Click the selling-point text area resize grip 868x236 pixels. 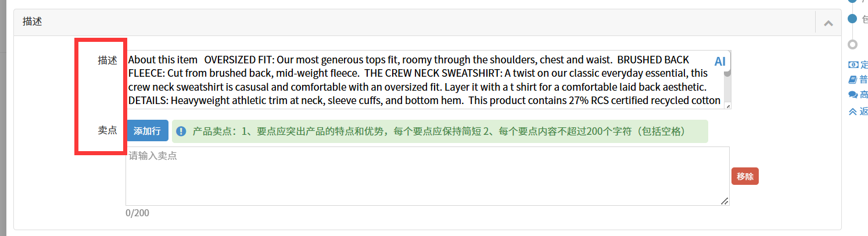[x=724, y=201]
